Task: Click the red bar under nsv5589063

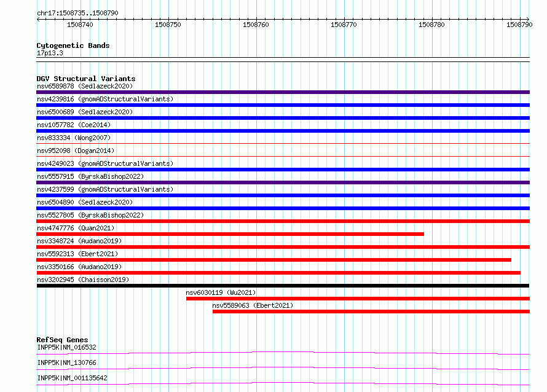Action: pos(371,312)
